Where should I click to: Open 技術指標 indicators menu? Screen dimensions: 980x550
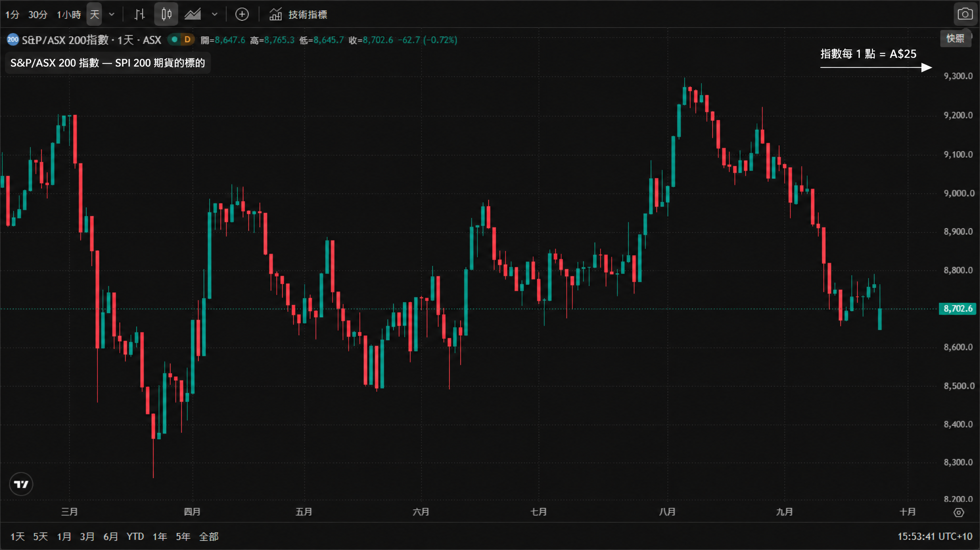coord(298,14)
